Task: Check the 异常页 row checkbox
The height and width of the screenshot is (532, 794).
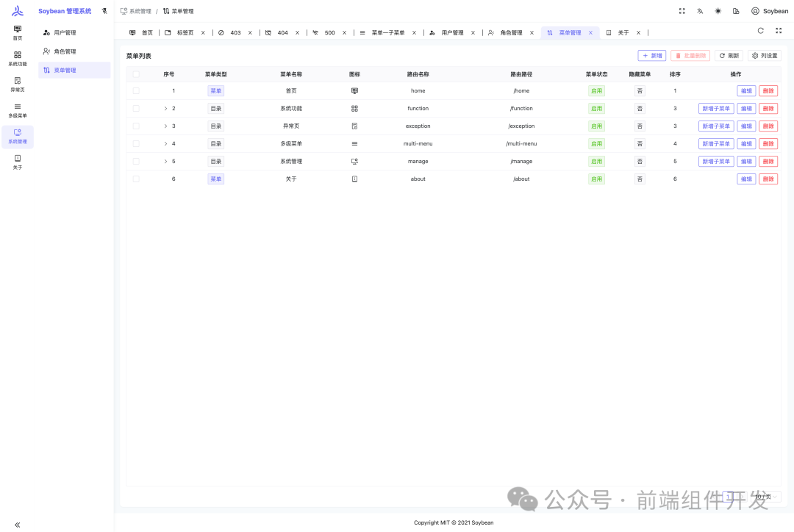Action: point(136,126)
